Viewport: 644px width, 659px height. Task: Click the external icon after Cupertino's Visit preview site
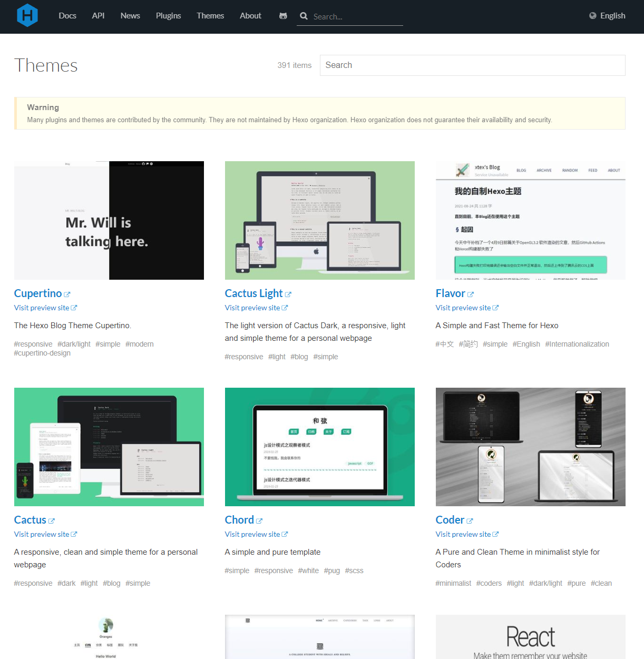[74, 308]
